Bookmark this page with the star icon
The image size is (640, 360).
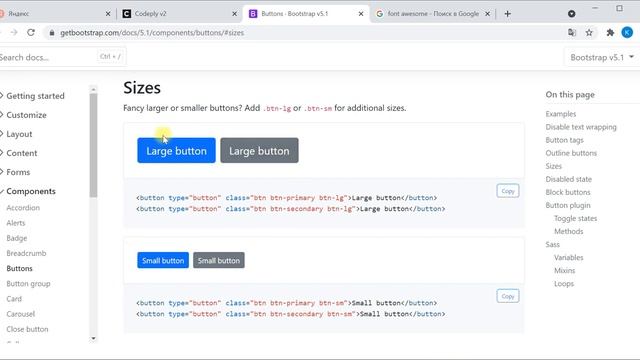click(589, 33)
